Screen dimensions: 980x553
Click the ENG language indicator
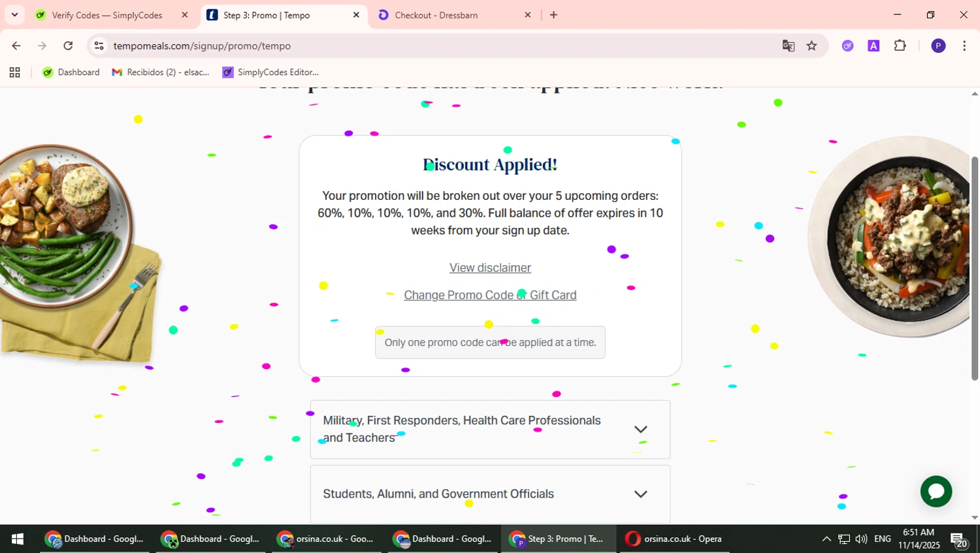883,539
